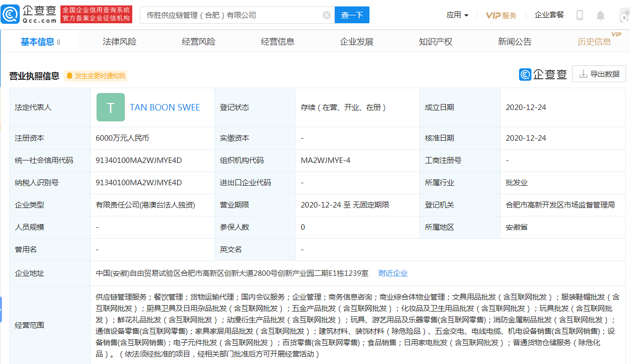630x364 pixels.
Task: Click the organization code MA2WJMYE-4
Action: pyautogui.click(x=325, y=160)
